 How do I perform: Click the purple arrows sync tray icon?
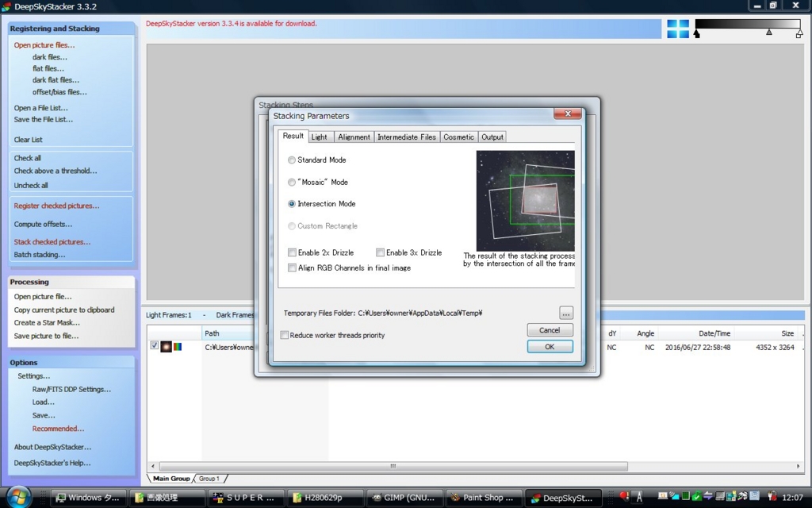pos(708,497)
